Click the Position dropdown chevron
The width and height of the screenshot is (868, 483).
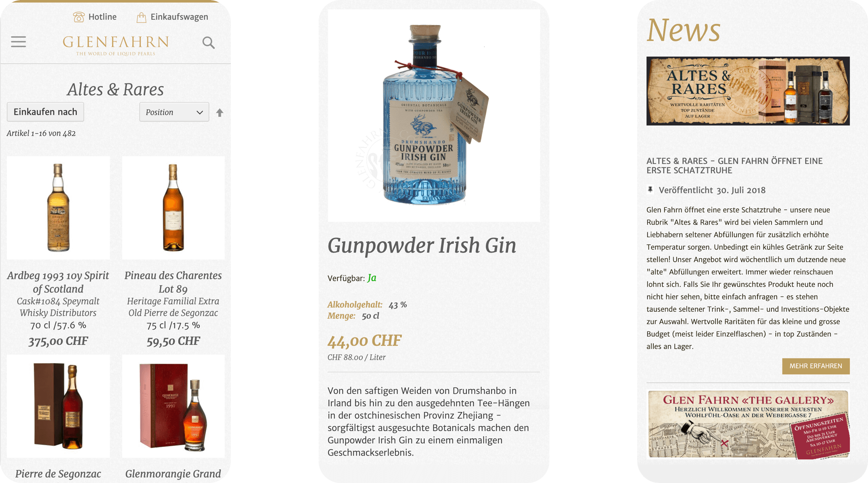[x=200, y=112]
